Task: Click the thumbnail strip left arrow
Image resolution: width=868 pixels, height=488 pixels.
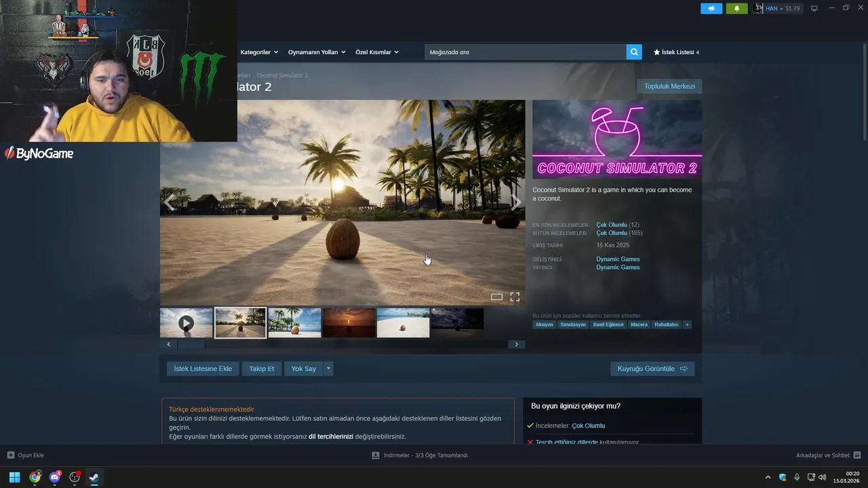Action: click(169, 344)
